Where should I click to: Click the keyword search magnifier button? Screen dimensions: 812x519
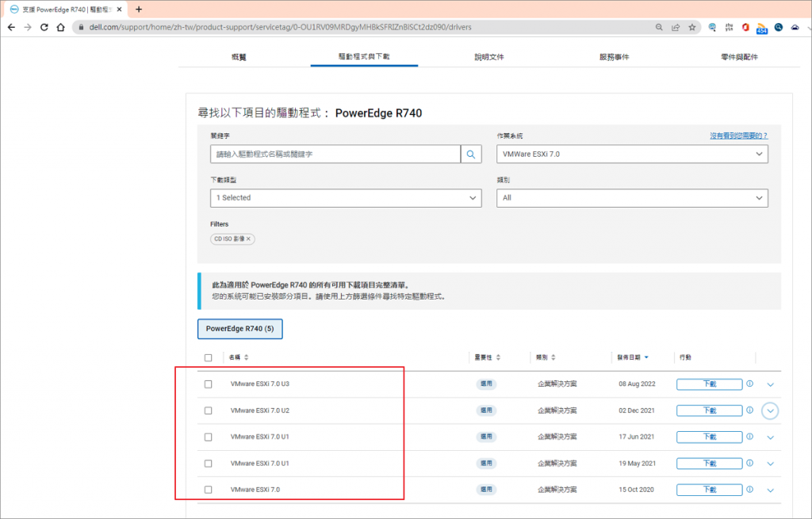point(471,155)
